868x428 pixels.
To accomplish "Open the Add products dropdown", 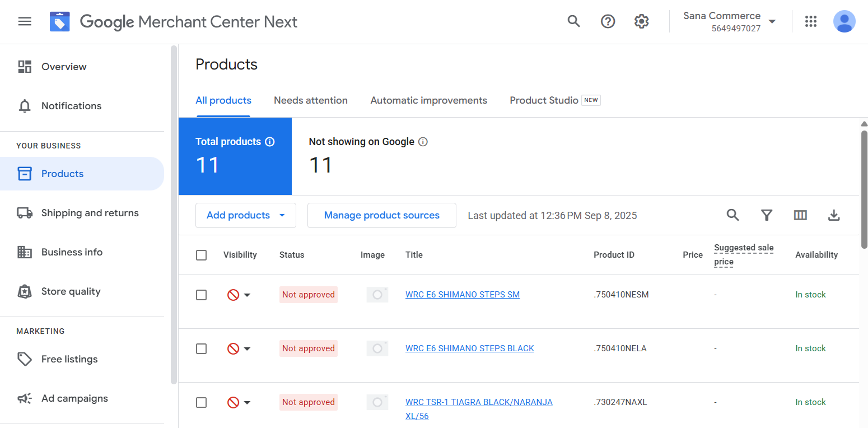I will click(x=246, y=215).
